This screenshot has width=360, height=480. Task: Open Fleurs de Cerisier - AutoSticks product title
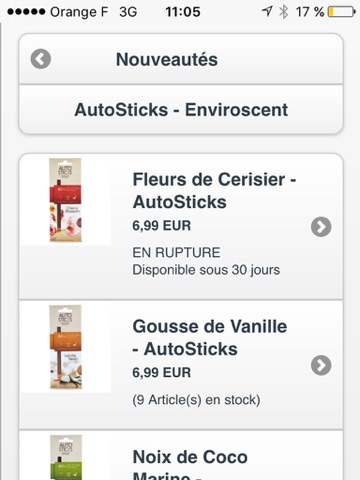[x=214, y=191]
